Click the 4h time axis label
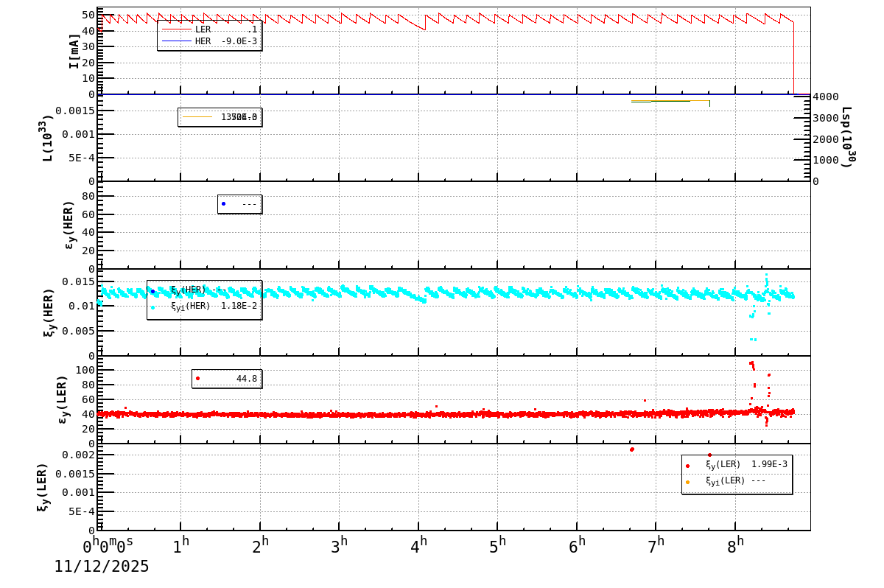This screenshot has width=884, height=588. click(419, 546)
